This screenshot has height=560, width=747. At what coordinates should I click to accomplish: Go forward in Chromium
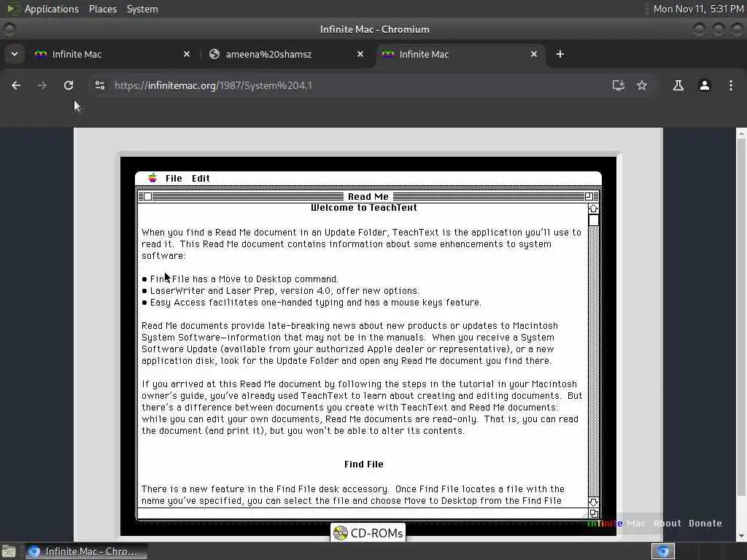(42, 85)
